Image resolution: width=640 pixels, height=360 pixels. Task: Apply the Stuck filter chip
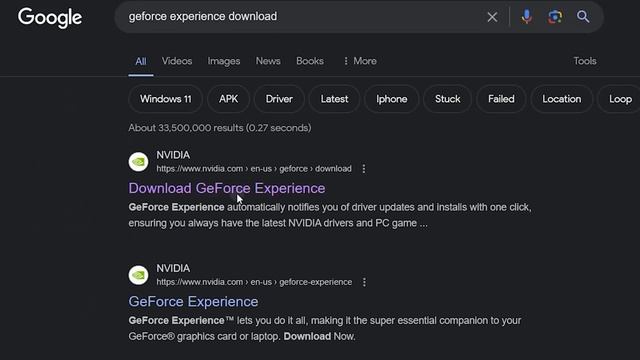point(447,99)
